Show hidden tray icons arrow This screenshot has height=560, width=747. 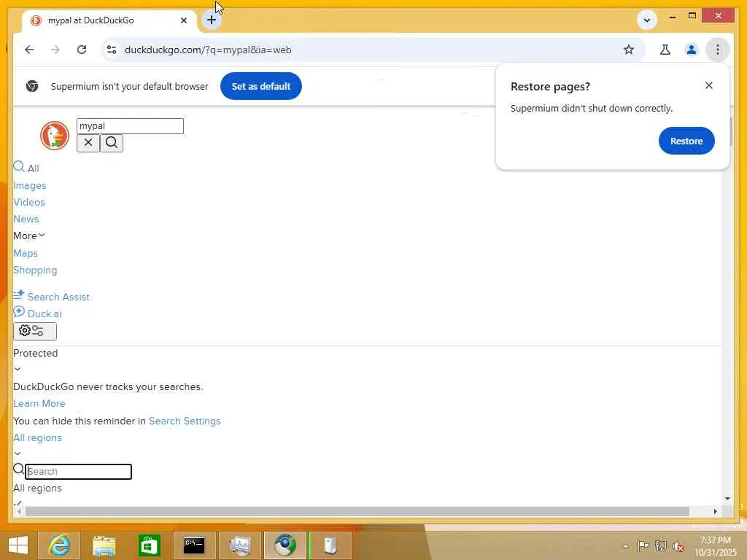click(625, 547)
